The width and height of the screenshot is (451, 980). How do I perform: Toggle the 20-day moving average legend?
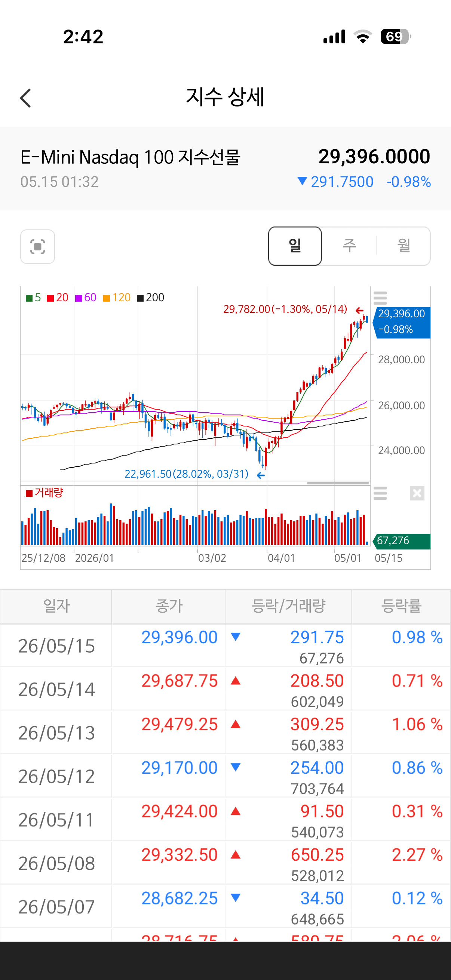tap(58, 298)
